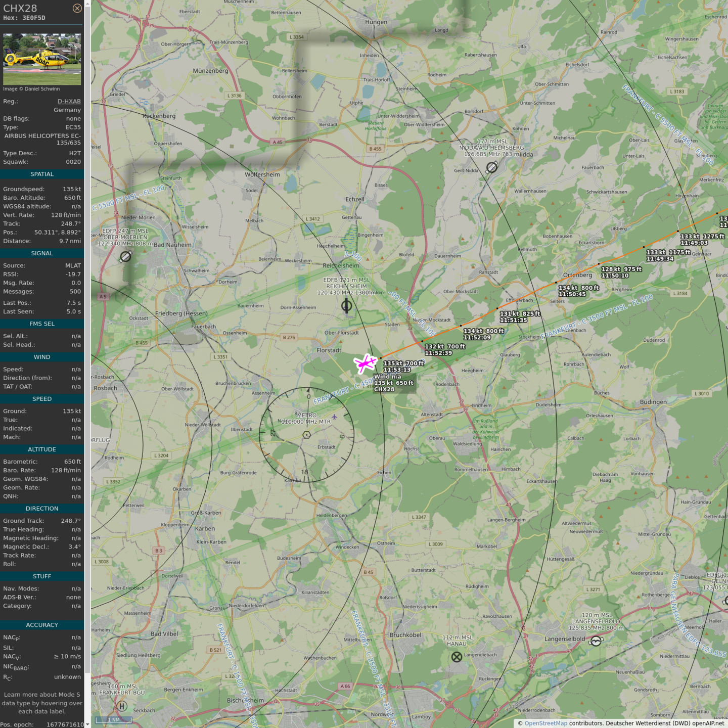Image resolution: width=728 pixels, height=728 pixels.
Task: Close the CHX28 aircraft info panel
Action: tap(77, 8)
